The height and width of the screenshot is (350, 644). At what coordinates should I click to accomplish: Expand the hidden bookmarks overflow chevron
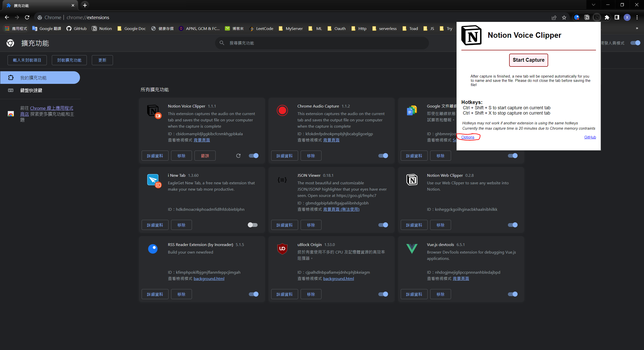pyautogui.click(x=637, y=28)
